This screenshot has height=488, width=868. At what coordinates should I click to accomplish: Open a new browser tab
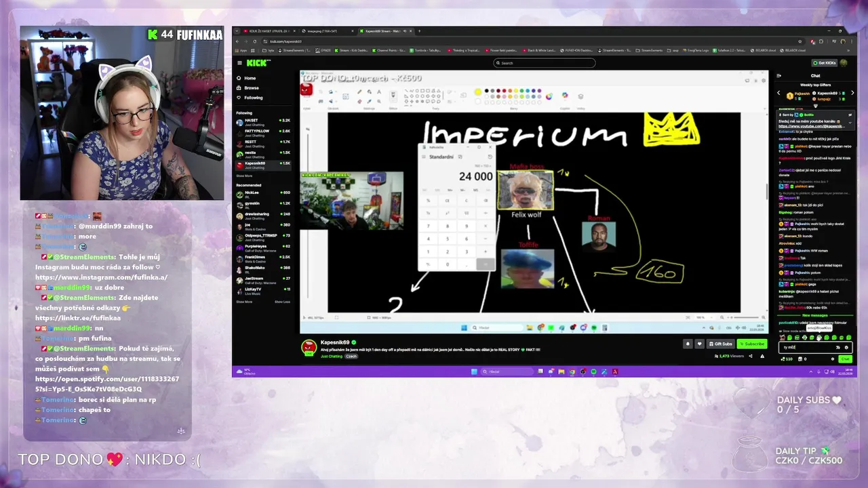click(x=419, y=31)
